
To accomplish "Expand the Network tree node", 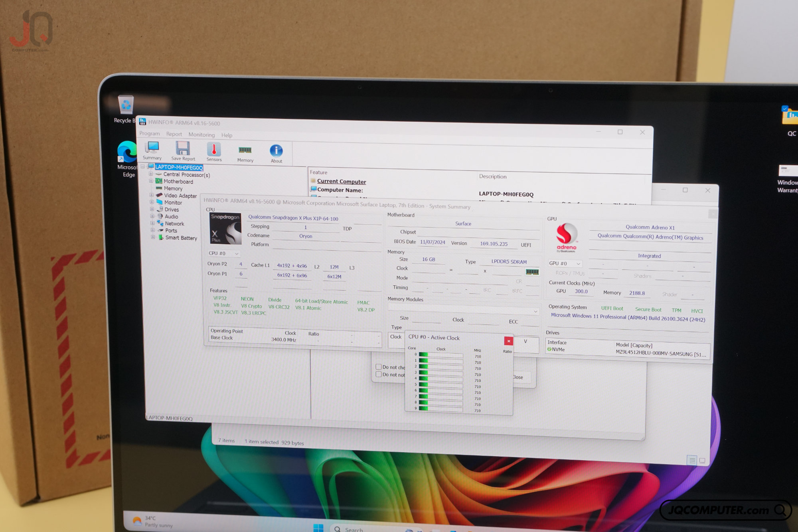I will tap(152, 223).
